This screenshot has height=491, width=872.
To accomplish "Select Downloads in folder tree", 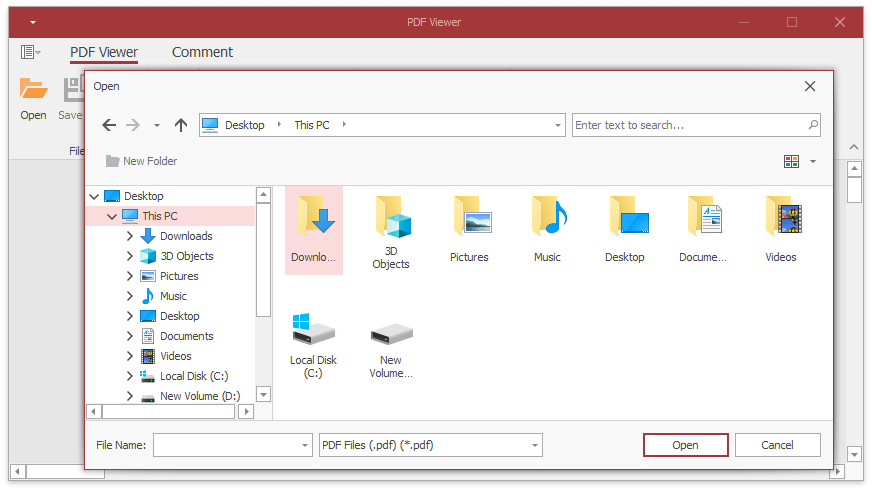I will pos(186,236).
